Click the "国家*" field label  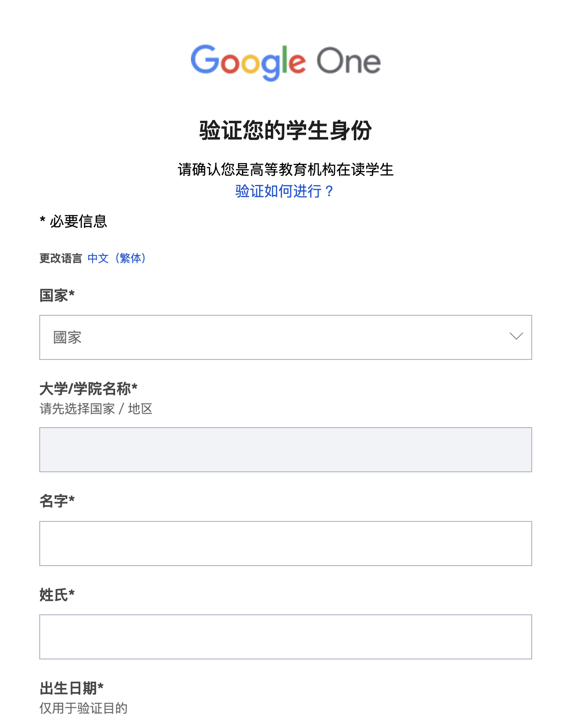click(x=57, y=295)
